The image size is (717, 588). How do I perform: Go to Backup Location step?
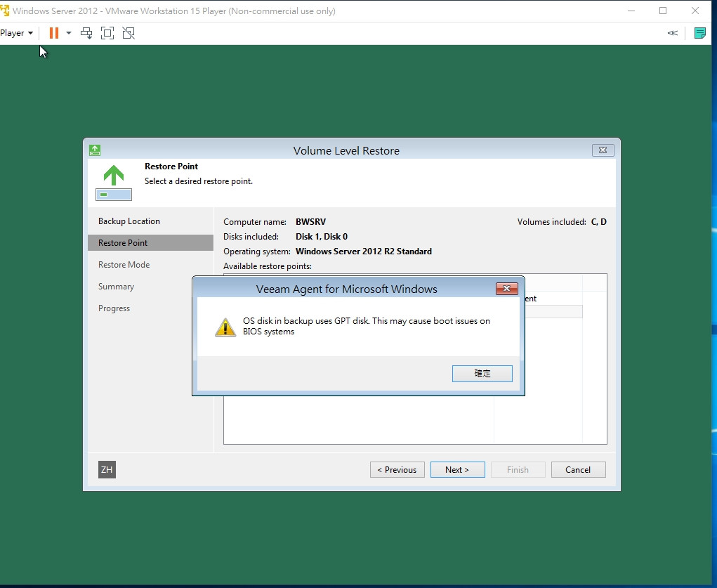(129, 221)
